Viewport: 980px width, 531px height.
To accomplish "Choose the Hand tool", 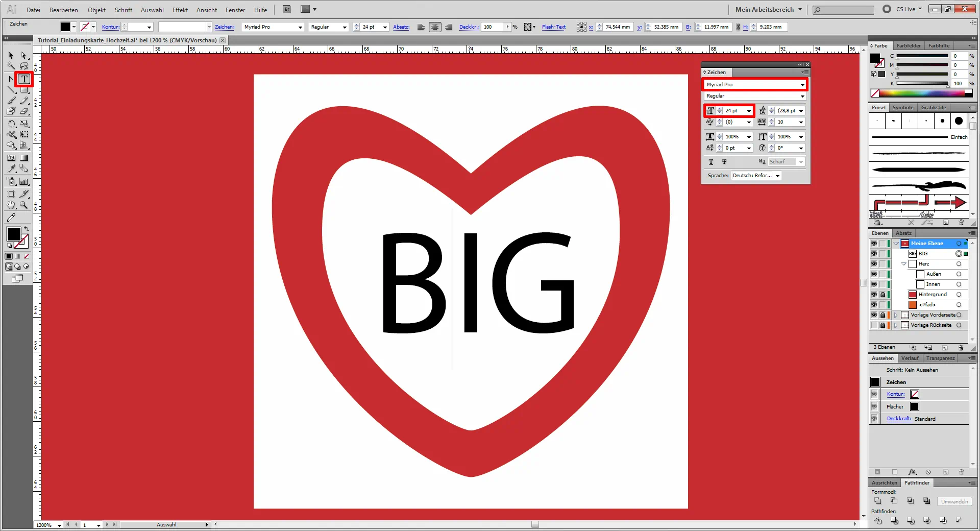I will click(11, 205).
